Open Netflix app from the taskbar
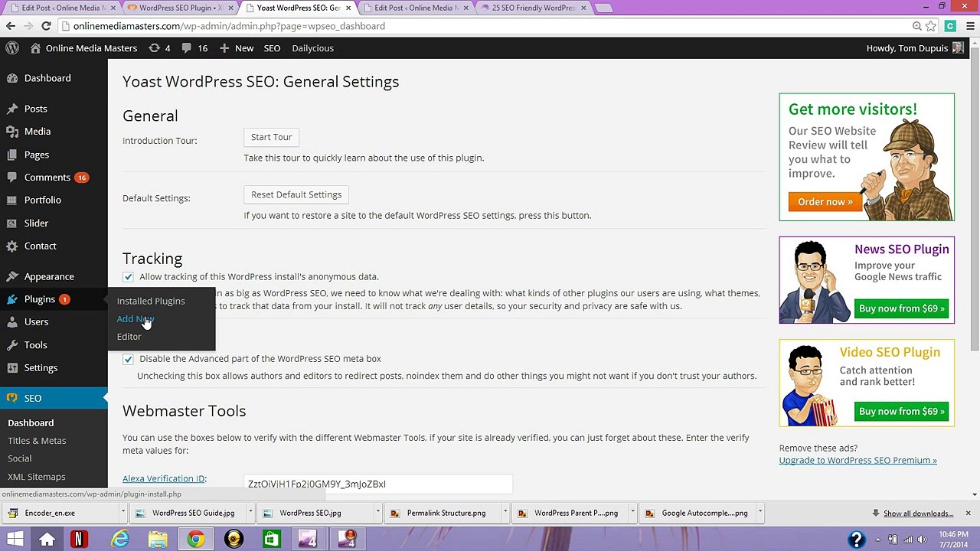This screenshot has height=551, width=980. [78, 540]
